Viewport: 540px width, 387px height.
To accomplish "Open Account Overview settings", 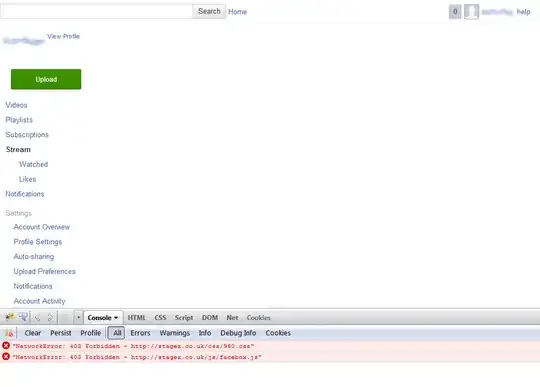I will point(42,227).
